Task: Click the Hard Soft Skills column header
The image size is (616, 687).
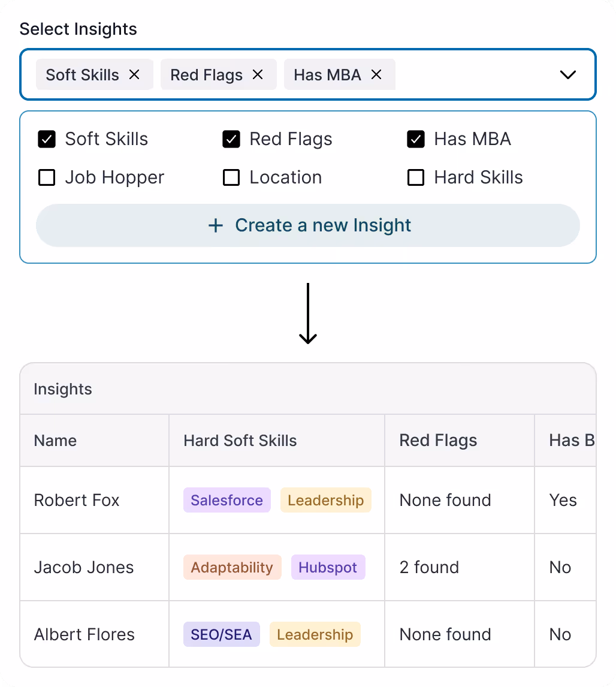Action: coord(240,441)
